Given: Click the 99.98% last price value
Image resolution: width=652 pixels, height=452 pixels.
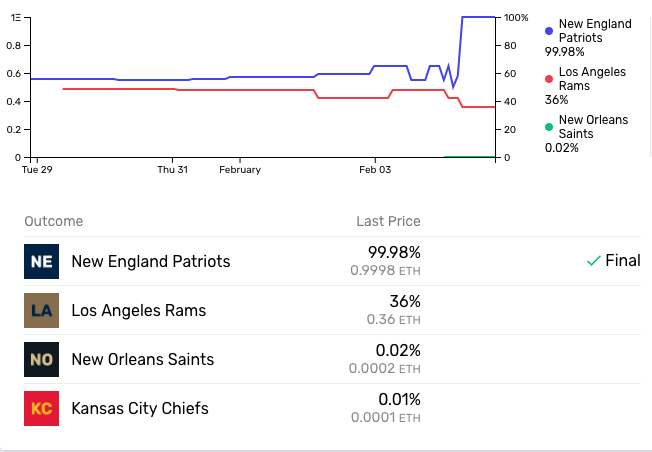Looking at the screenshot, I should pos(394,252).
